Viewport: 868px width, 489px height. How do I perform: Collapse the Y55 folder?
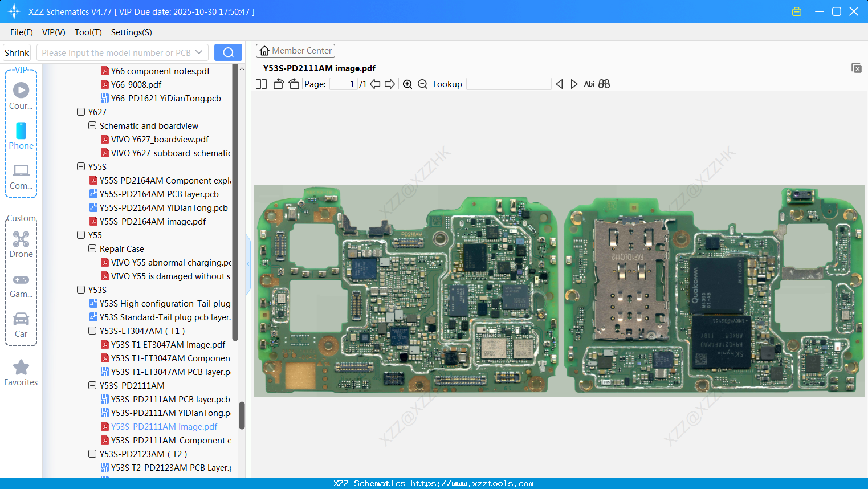point(81,235)
